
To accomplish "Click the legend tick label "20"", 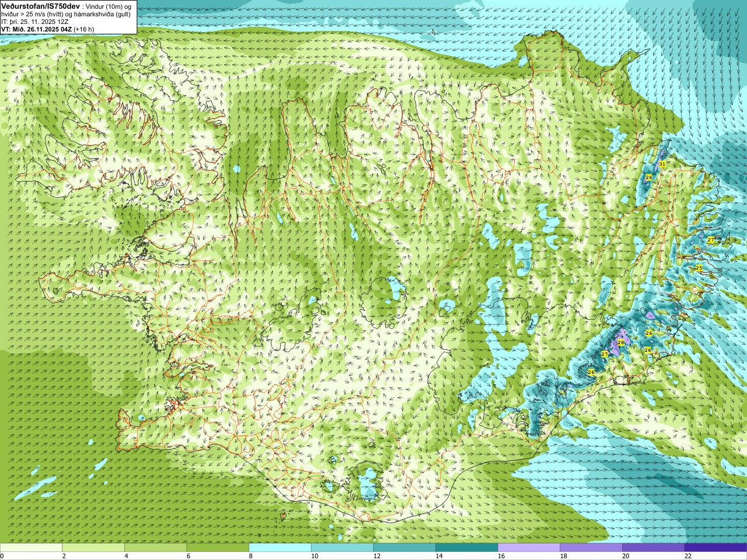I will [x=626, y=556].
